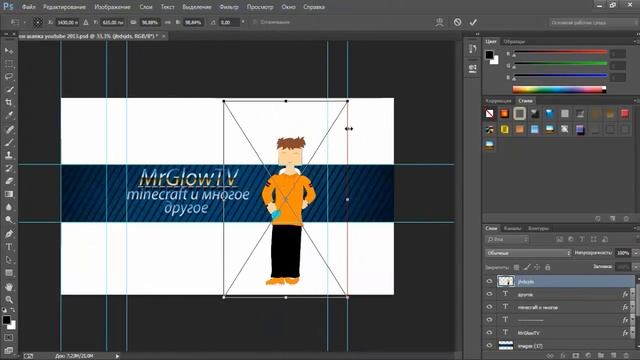
Task: Cancel the transform with the circle-slash icon
Action: coord(458,22)
